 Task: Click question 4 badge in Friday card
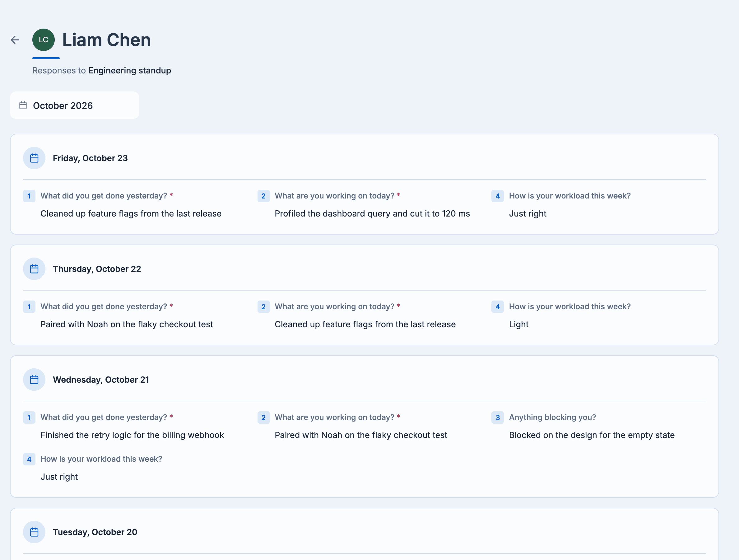498,196
